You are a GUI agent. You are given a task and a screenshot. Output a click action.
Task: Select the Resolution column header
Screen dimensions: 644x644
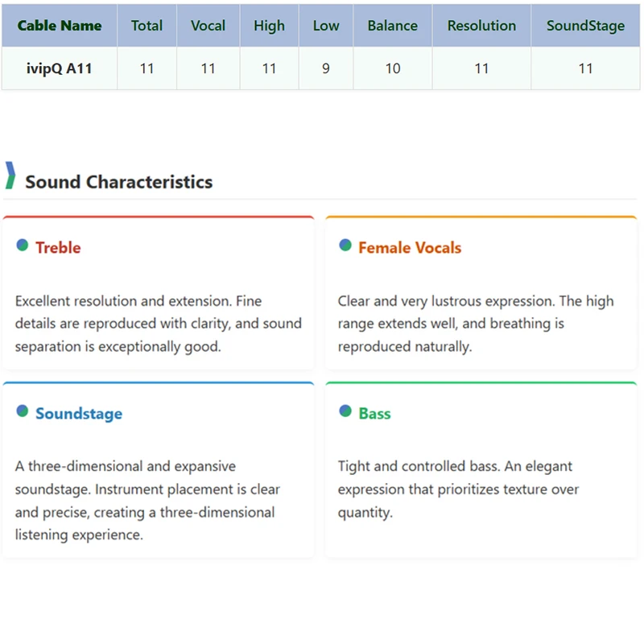[x=481, y=26]
